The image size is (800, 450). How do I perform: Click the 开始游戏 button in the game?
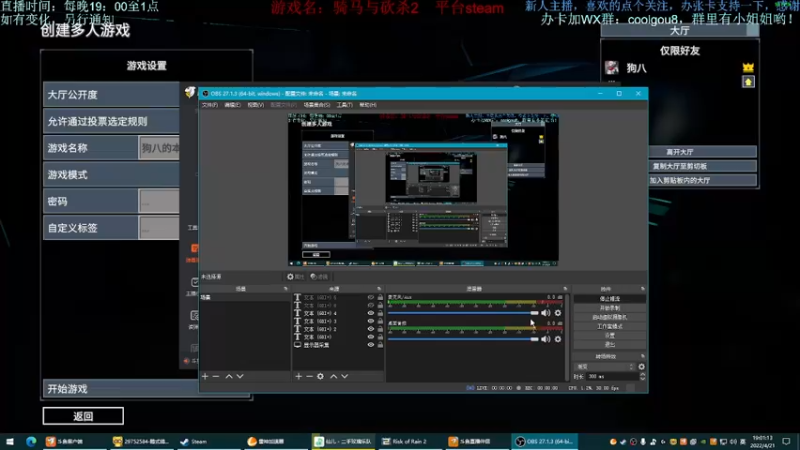(x=121, y=389)
